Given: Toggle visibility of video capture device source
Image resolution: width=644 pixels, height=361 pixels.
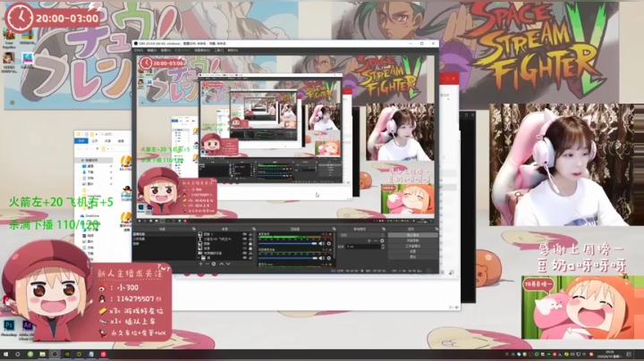Looking at the screenshot, I should click(x=244, y=253).
